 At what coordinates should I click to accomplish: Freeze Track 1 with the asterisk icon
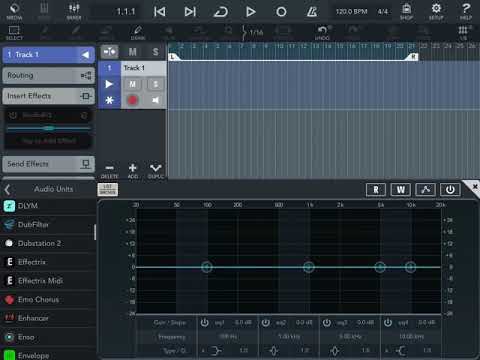tap(109, 100)
